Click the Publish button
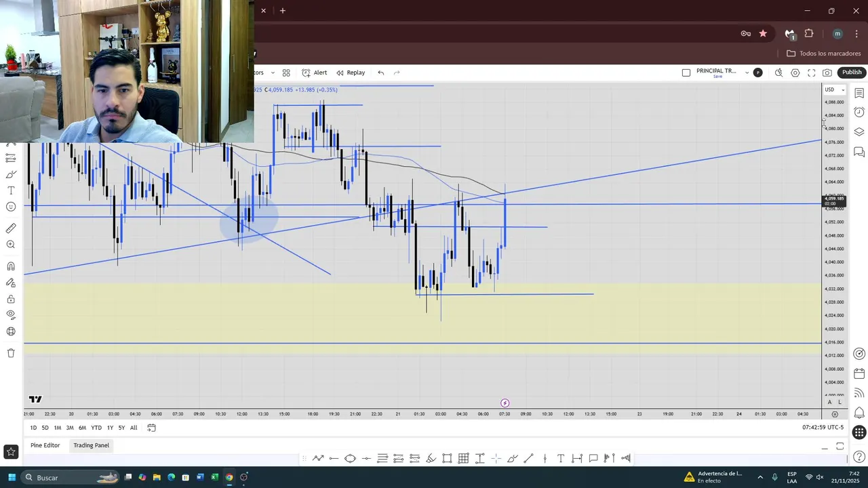The image size is (868, 488). click(852, 73)
